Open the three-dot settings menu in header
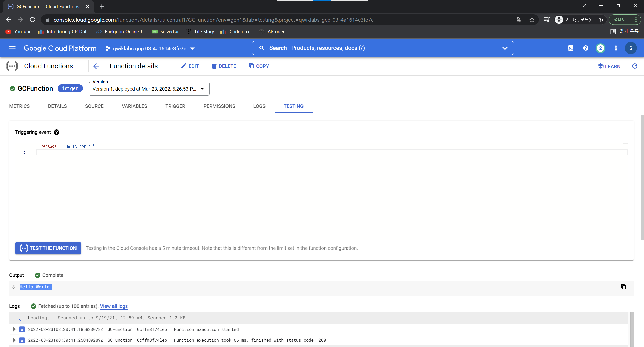644x347 pixels. [x=616, y=48]
